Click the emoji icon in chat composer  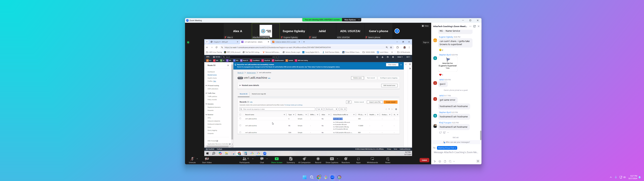(x=440, y=162)
